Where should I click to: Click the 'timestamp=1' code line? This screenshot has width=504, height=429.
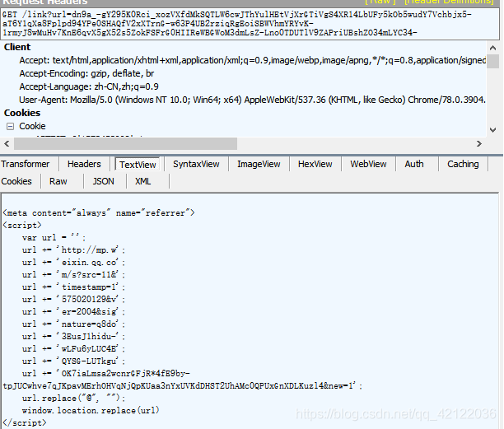[x=73, y=287]
